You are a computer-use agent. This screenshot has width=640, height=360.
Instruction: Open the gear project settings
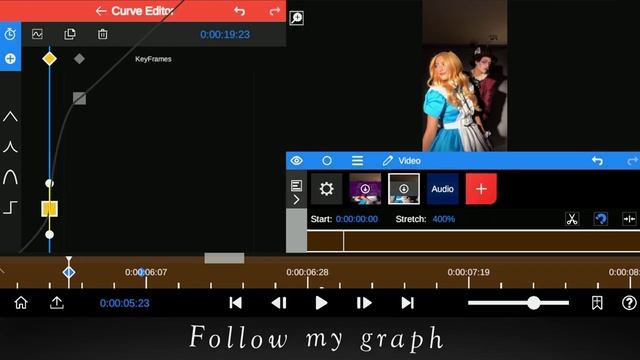(x=327, y=189)
